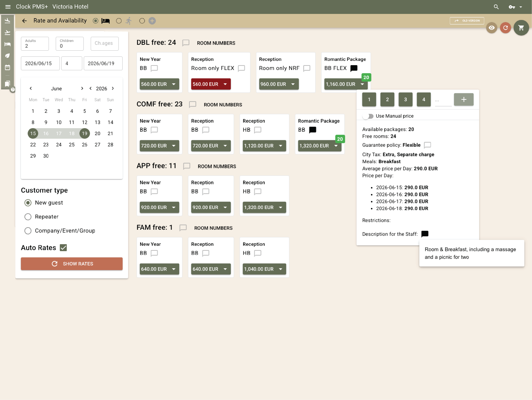The image size is (532, 400).
Task: Select the walking person booking mode radio
Action: pos(119,21)
